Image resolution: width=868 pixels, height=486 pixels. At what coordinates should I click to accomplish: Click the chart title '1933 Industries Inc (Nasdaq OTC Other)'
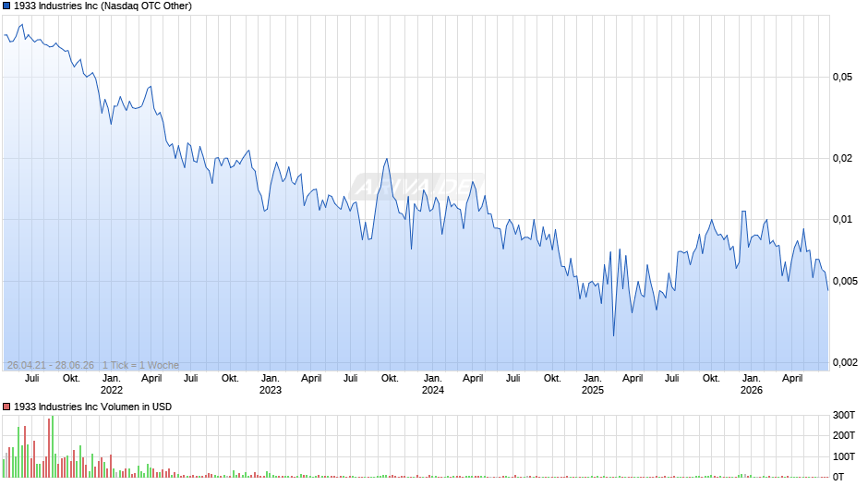103,6
